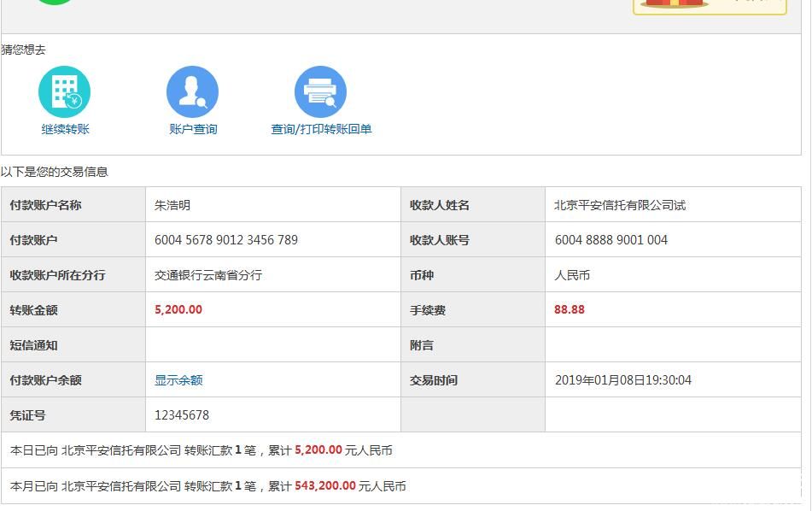Click the payer name 朱浩明
Image resolution: width=812 pixels, height=511 pixels.
point(172,205)
